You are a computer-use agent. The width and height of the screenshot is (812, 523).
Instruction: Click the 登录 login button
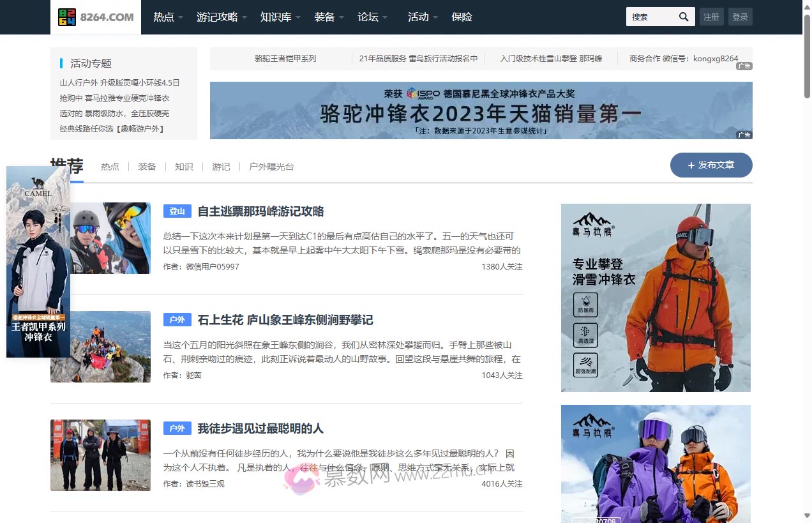[x=740, y=17]
